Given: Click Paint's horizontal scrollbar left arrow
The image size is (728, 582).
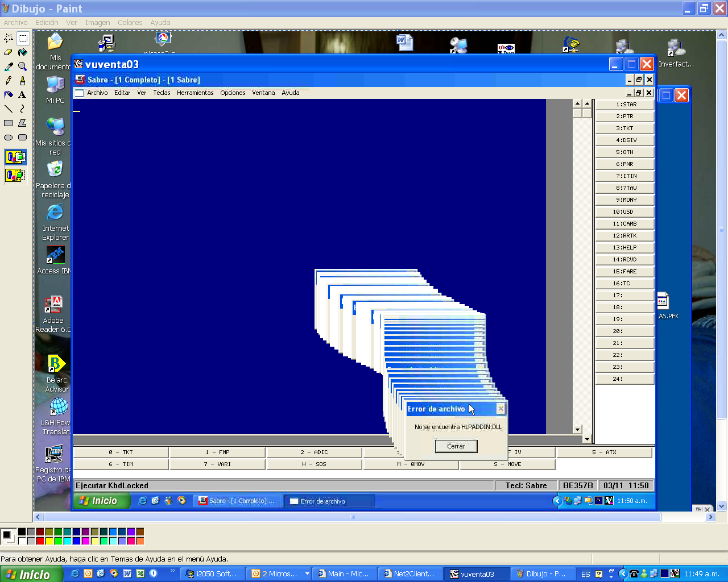Looking at the screenshot, I should coord(38,517).
